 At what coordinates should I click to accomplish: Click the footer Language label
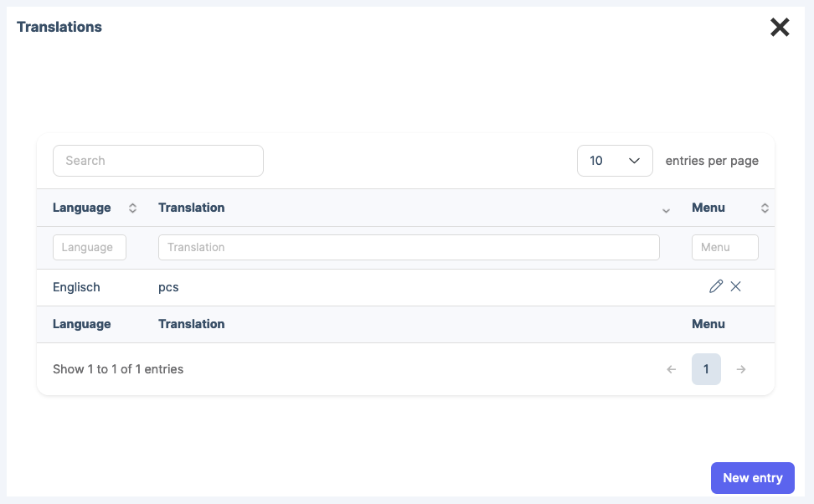click(x=81, y=324)
